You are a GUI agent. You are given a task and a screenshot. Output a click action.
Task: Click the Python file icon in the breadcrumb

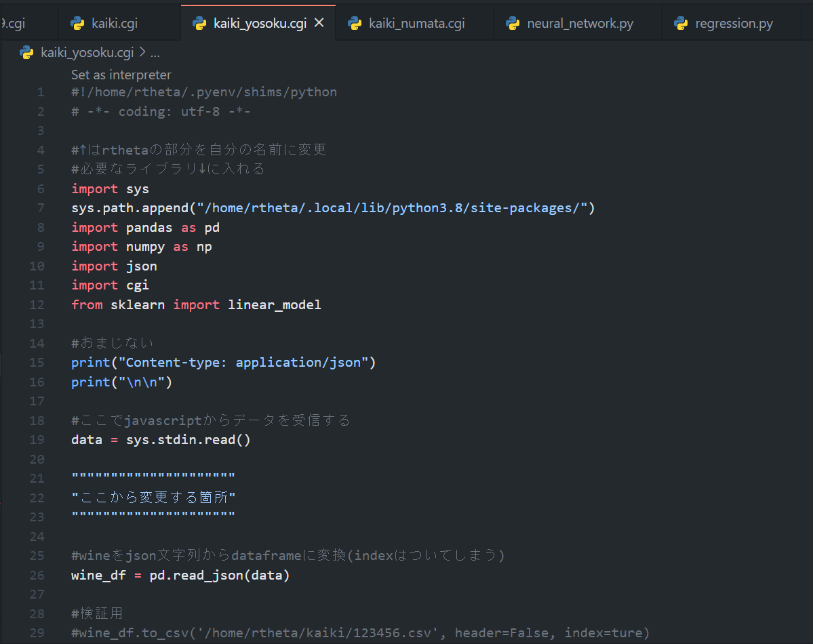pos(27,52)
